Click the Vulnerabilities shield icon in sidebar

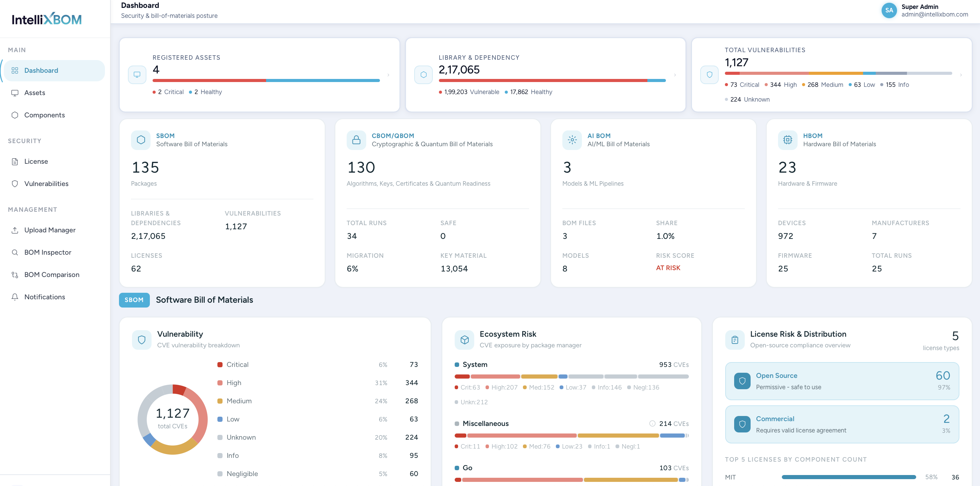click(x=15, y=184)
